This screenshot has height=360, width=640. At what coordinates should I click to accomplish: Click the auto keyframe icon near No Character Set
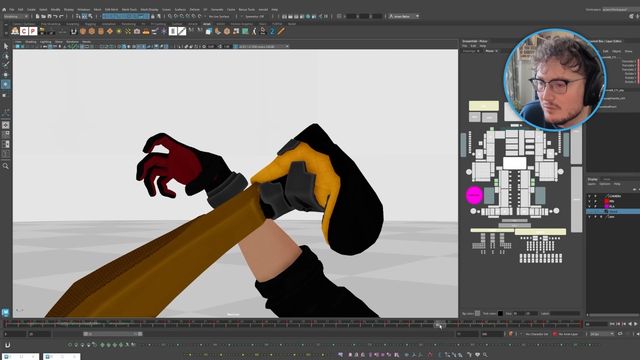pyautogui.click(x=511, y=334)
